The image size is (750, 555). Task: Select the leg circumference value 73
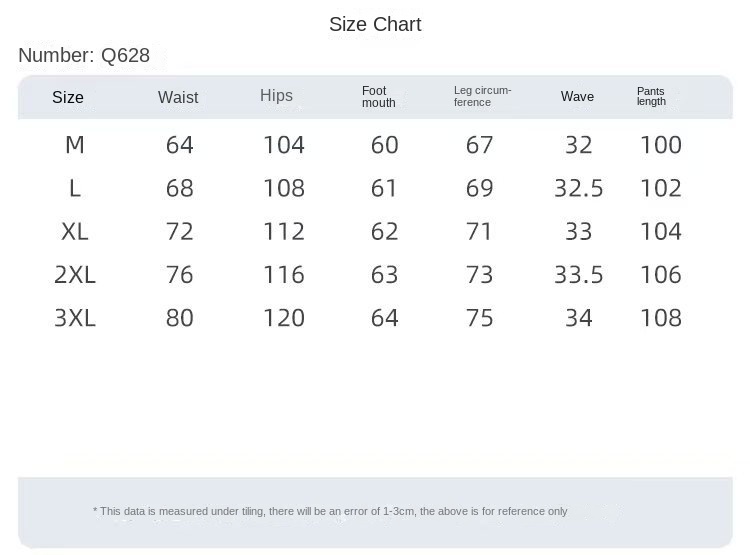(x=480, y=274)
